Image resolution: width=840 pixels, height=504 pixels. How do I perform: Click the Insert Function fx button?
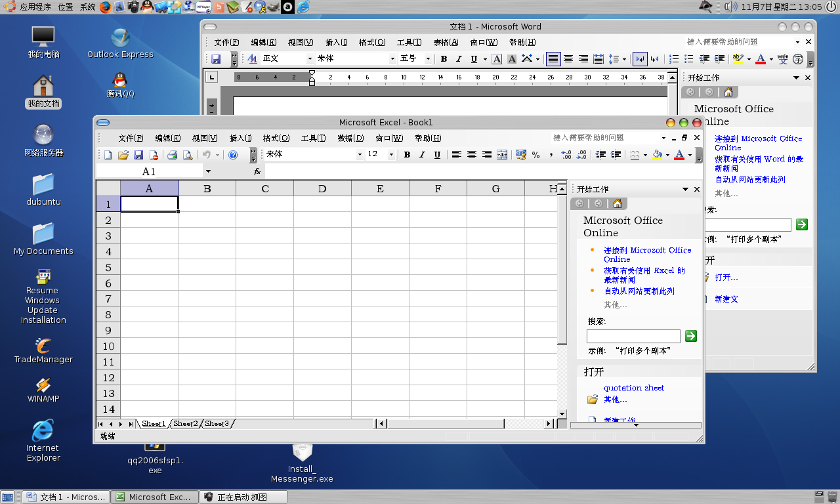pyautogui.click(x=257, y=171)
